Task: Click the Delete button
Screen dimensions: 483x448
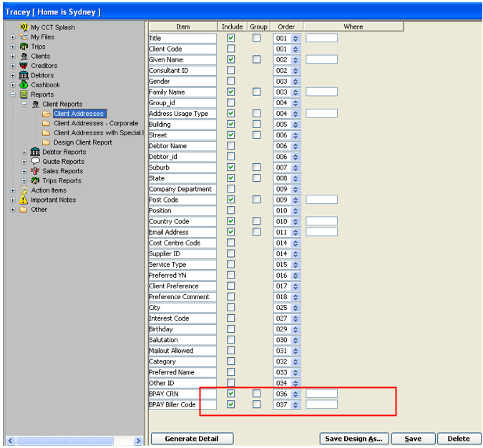Action: [459, 439]
